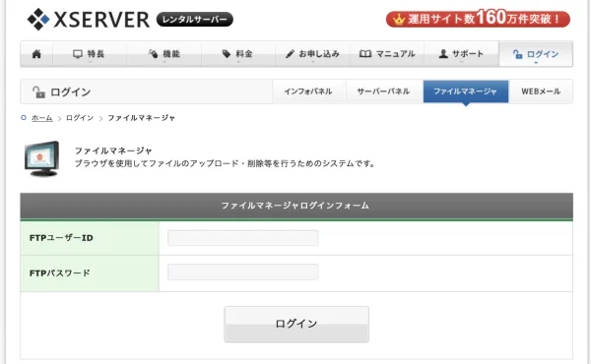Screen dimensions: 591x364
Task: Follow the ホーム breadcrumb link
Action: coord(41,118)
